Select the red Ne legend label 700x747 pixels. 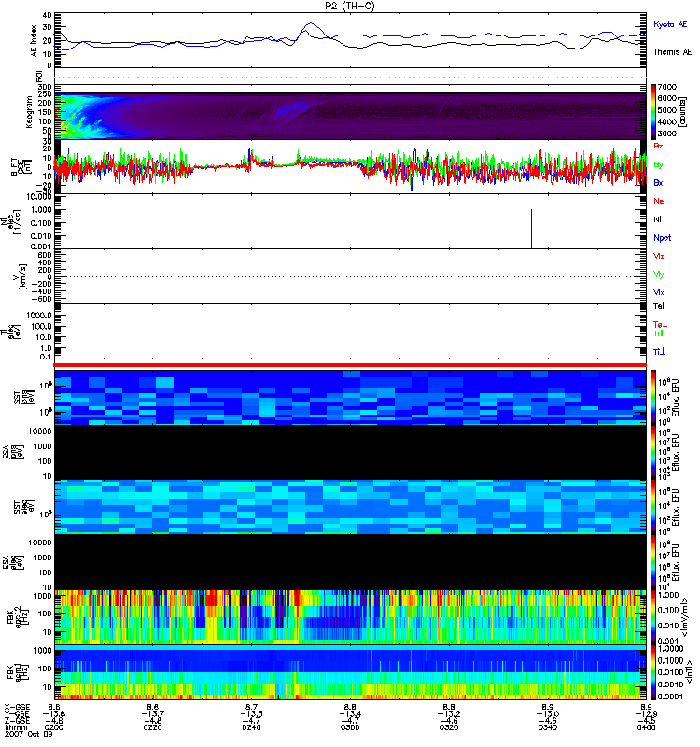tap(659, 201)
